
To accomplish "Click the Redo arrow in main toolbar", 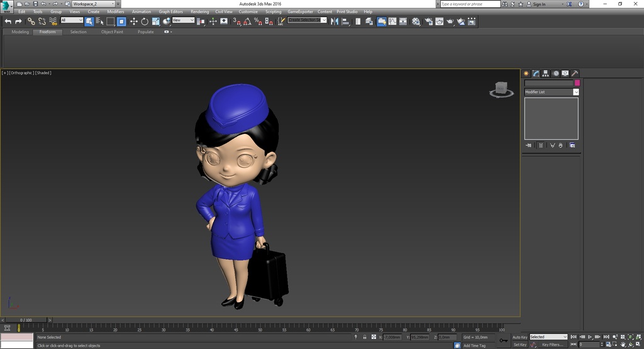I will [x=18, y=21].
